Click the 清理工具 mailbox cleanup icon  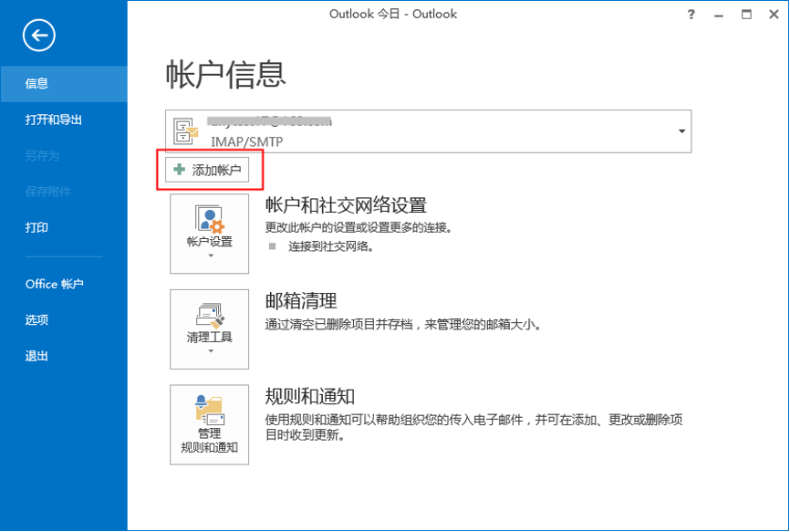tap(209, 315)
